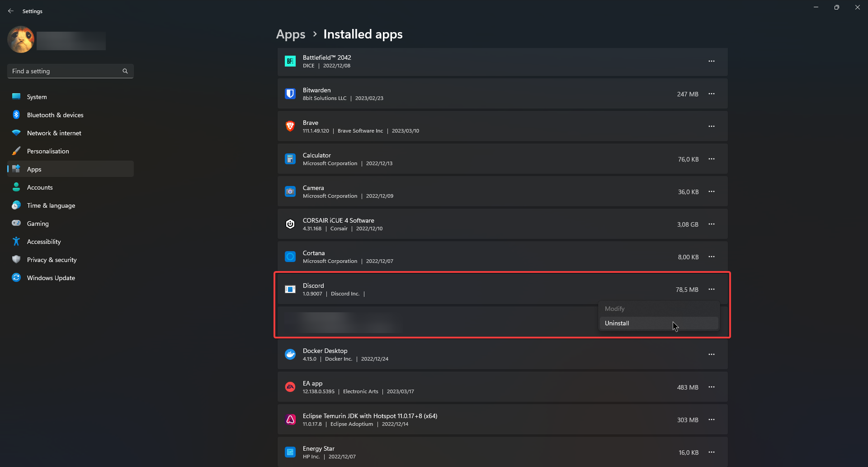The height and width of the screenshot is (467, 868).
Task: Click the Battlefield 2042 app icon
Action: pyautogui.click(x=290, y=61)
